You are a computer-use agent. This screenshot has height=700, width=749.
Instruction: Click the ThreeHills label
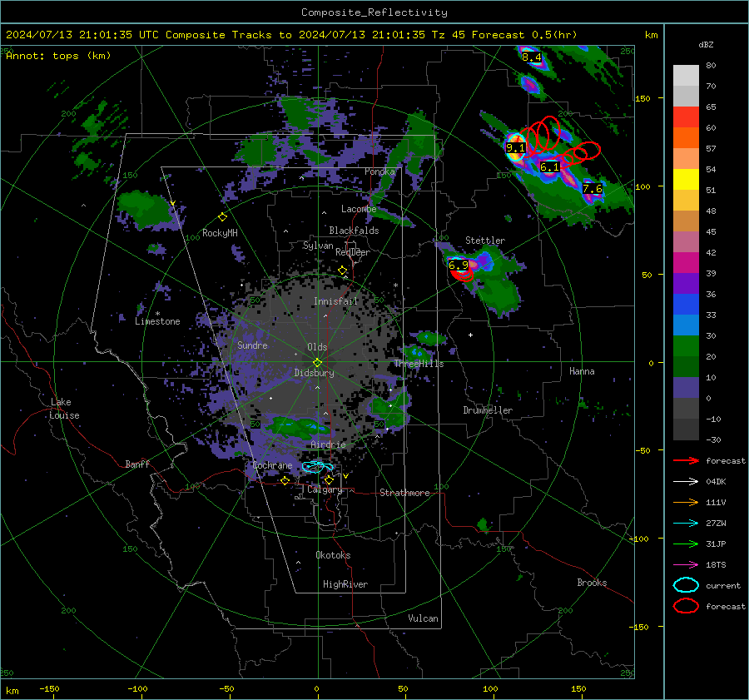(x=419, y=364)
